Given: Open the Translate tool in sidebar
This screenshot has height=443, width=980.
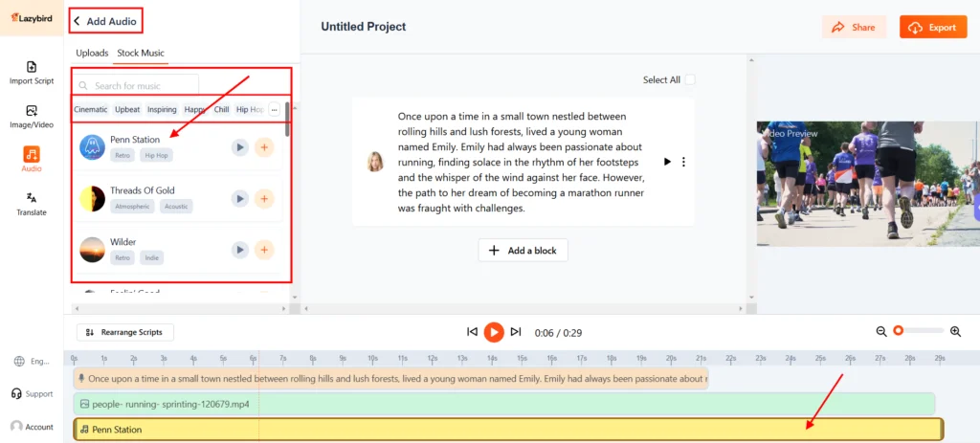Looking at the screenshot, I should point(32,203).
